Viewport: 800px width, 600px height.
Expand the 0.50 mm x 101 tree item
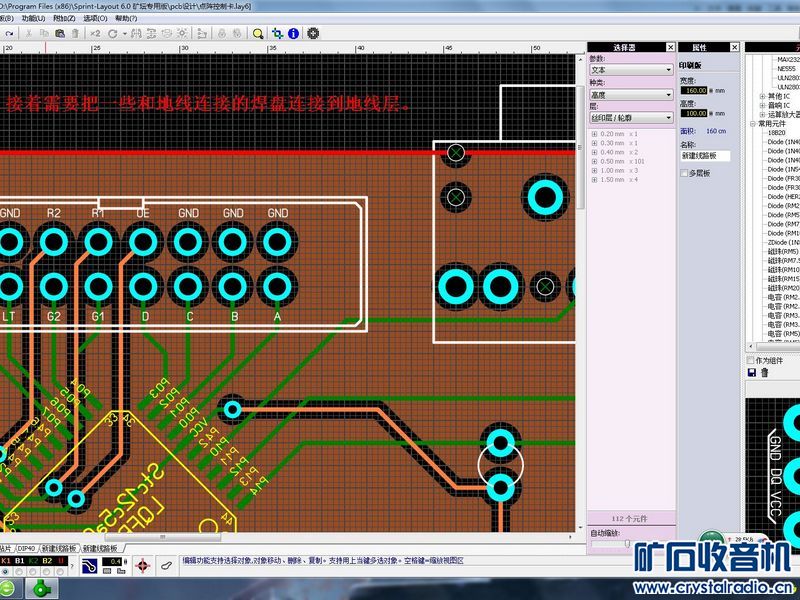coord(592,161)
